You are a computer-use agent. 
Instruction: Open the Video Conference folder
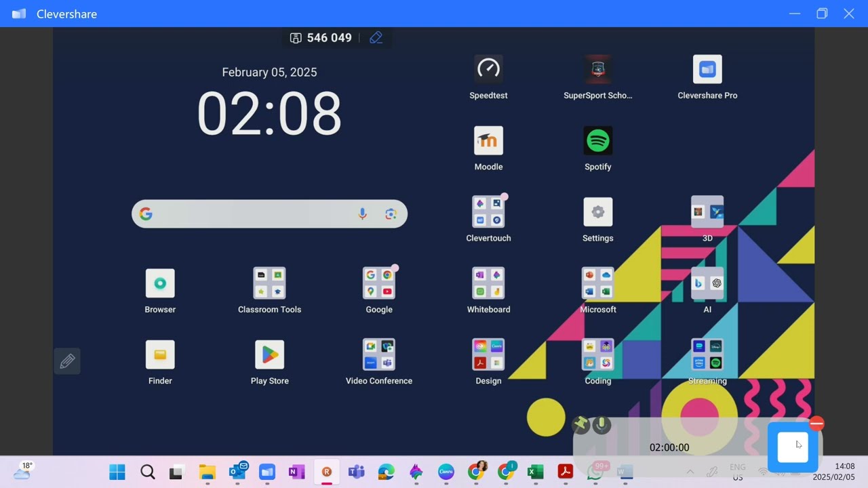coord(379,354)
